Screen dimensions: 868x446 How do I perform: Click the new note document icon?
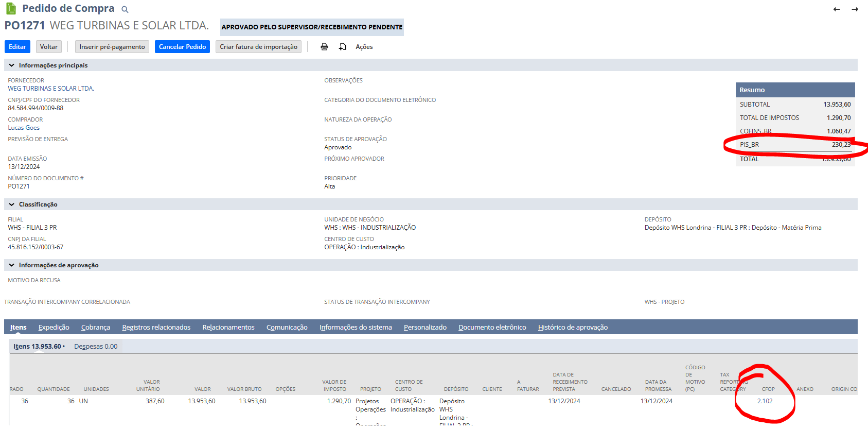[343, 47]
